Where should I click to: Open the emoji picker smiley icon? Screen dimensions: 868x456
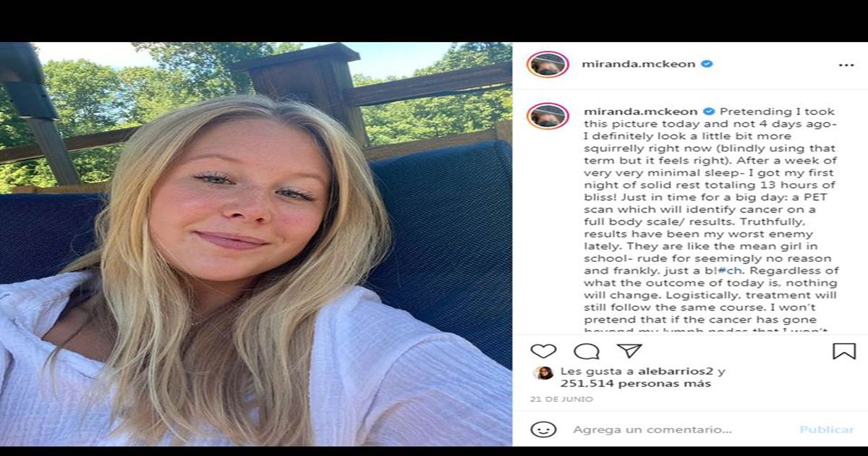point(543,429)
